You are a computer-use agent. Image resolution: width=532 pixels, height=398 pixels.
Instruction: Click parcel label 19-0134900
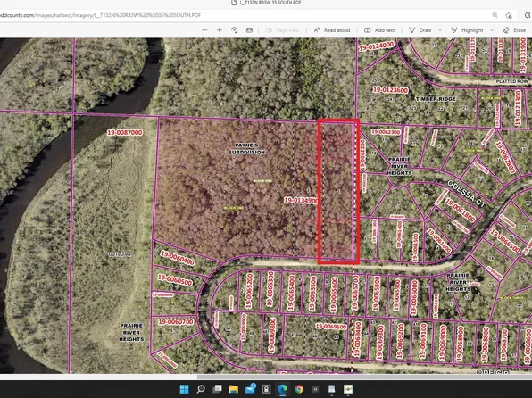(x=301, y=201)
